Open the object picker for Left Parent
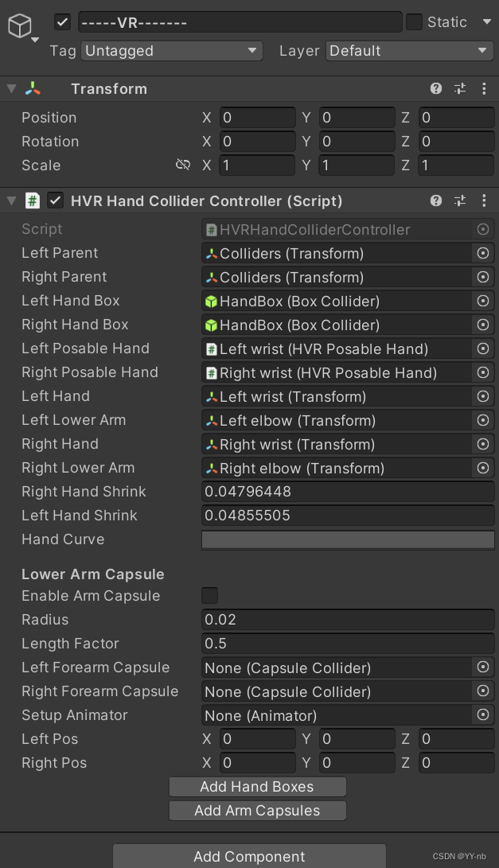This screenshot has width=499, height=868. (484, 253)
